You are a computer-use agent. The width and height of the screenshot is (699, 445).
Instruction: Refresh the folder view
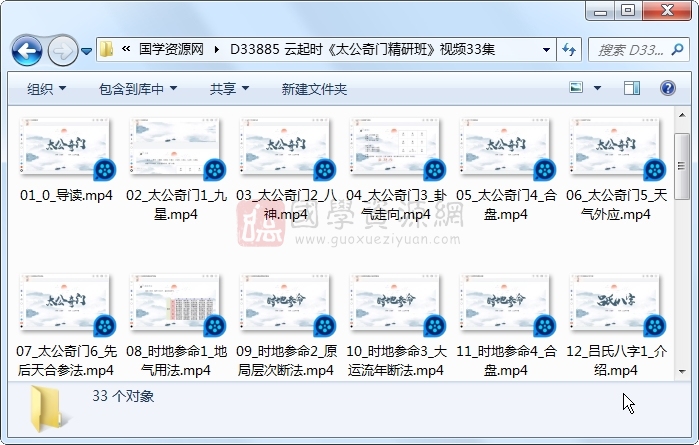coord(569,49)
